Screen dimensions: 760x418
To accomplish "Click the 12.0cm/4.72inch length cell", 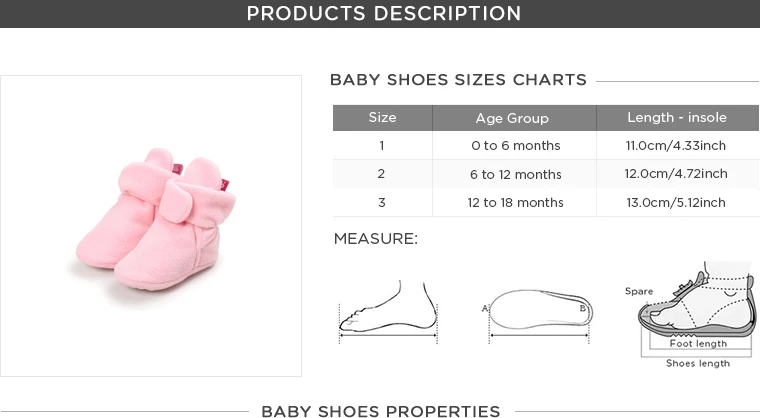I will [676, 174].
